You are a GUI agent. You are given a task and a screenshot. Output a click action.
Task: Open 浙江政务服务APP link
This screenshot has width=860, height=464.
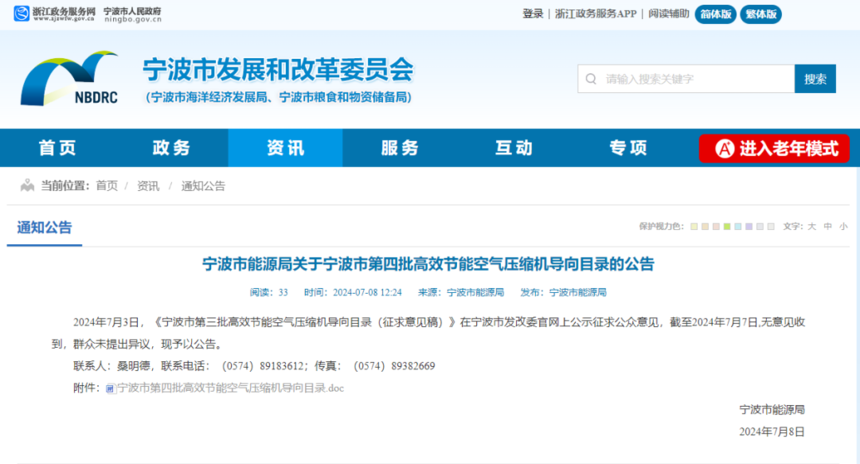point(596,14)
